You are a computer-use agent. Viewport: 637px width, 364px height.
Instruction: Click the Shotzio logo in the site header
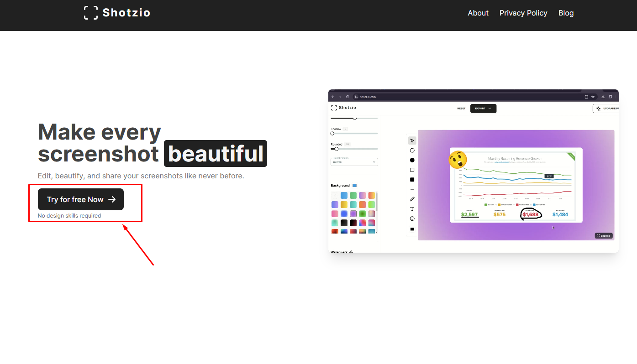117,13
